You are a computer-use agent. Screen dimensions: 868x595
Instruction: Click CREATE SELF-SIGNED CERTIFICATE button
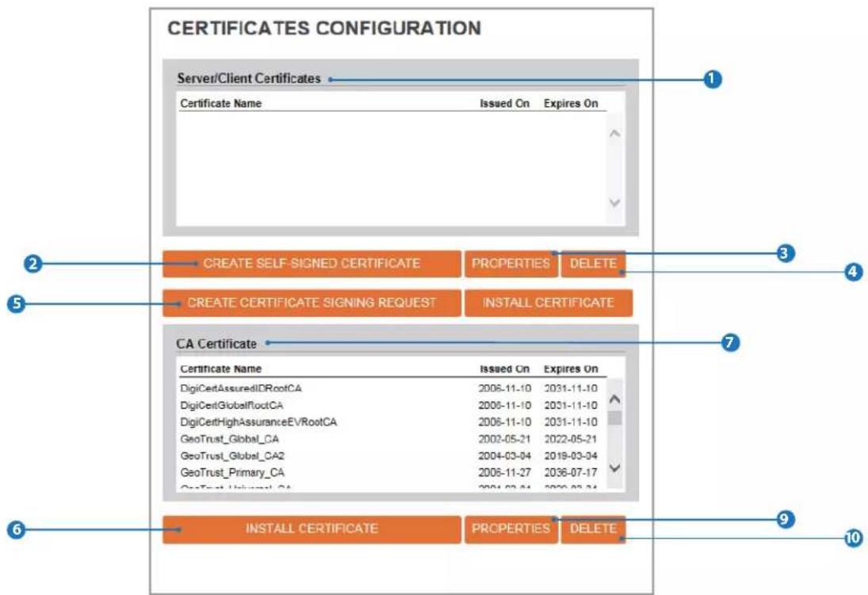pos(312,264)
